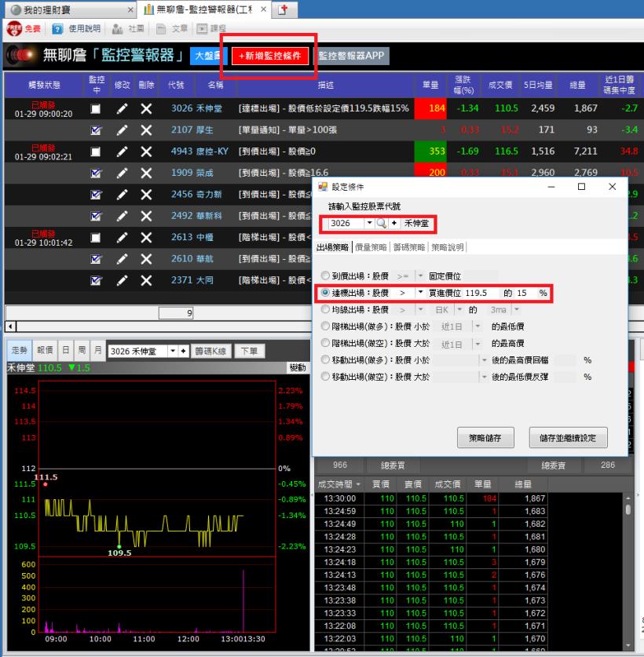This screenshot has height=657, width=644.
Task: Toggle monitoring checkbox for 3026 禾伸堂
Action: pos(96,109)
